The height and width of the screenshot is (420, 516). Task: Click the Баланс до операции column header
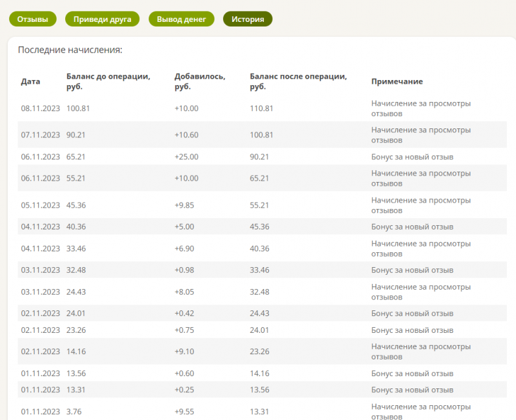point(108,81)
